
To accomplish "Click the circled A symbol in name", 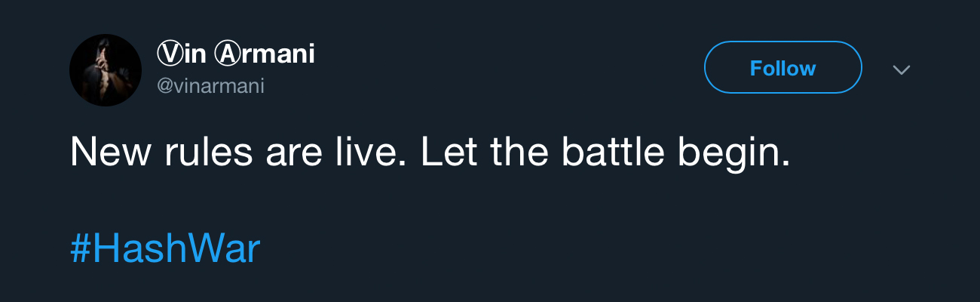I will point(226,54).
